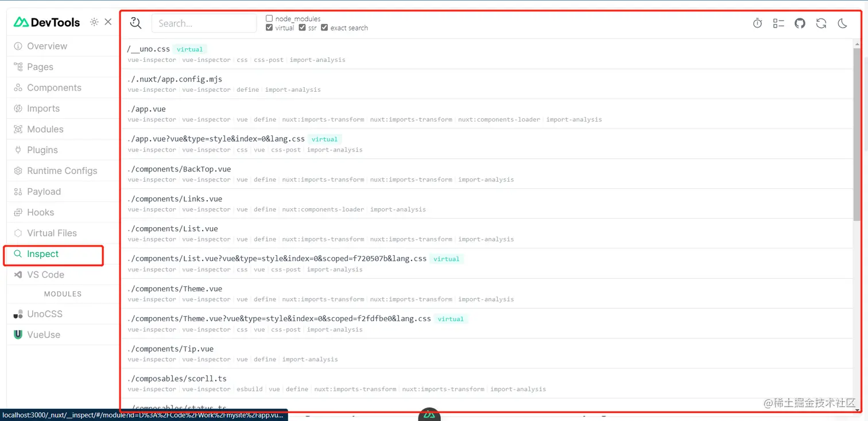
Task: Close the DevTools sidebar with the X
Action: pyautogui.click(x=108, y=22)
